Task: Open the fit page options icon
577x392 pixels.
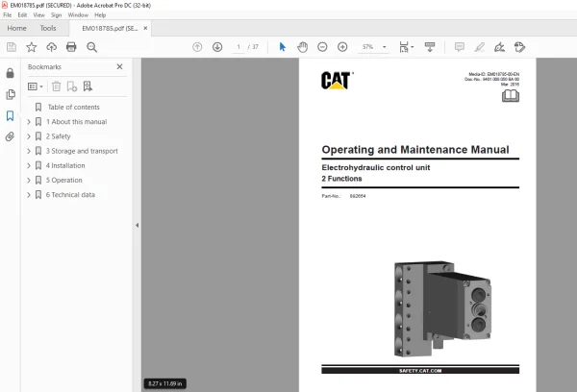Action: coord(406,47)
